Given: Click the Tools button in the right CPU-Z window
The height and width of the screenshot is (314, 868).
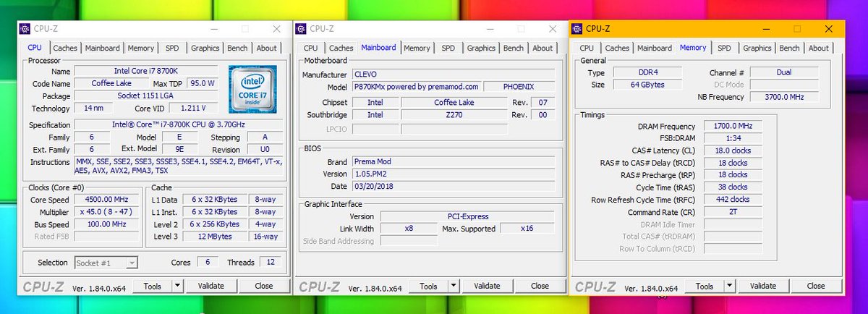Looking at the screenshot, I should (705, 286).
